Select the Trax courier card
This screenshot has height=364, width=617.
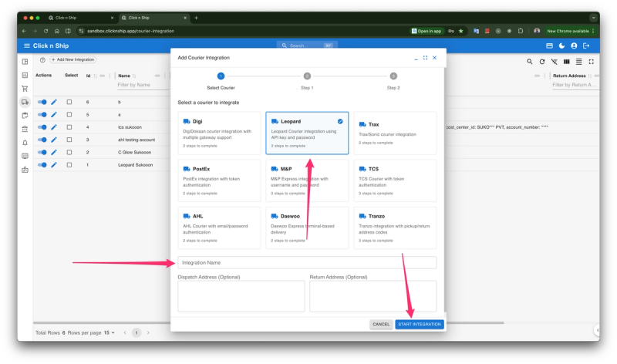pos(395,133)
